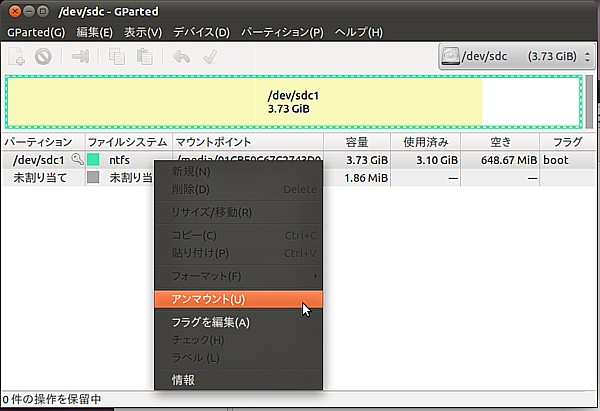Choose 情報 in the context menu
This screenshot has width=600, height=411.
238,380
